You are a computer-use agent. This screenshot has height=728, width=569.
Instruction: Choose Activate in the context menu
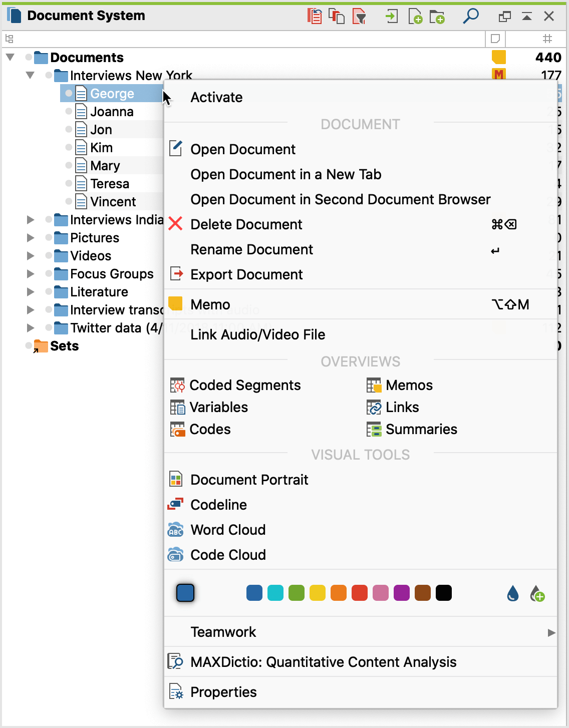pyautogui.click(x=361, y=97)
